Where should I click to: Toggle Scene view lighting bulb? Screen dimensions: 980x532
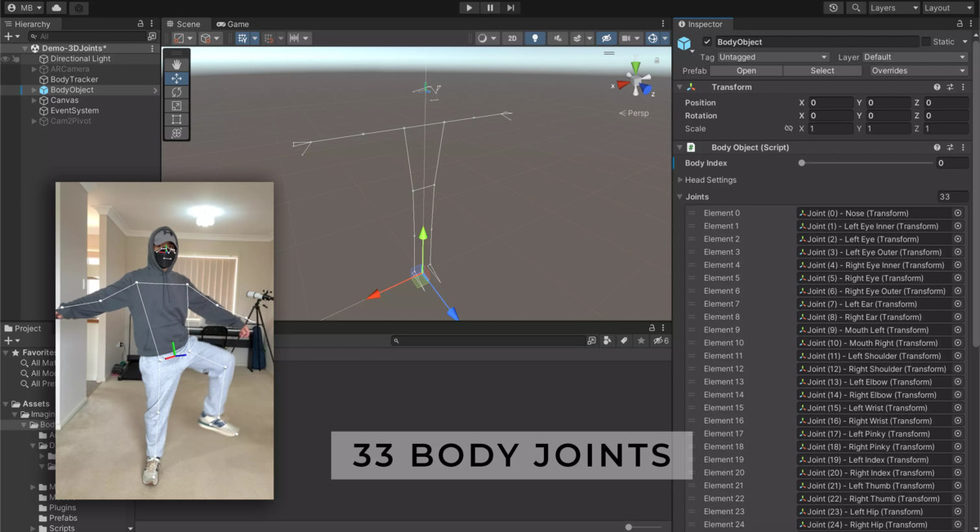[535, 38]
